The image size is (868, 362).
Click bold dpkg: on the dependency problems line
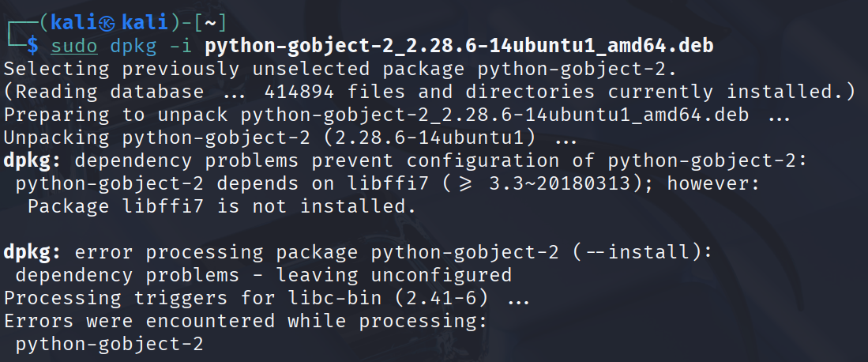pyautogui.click(x=34, y=161)
